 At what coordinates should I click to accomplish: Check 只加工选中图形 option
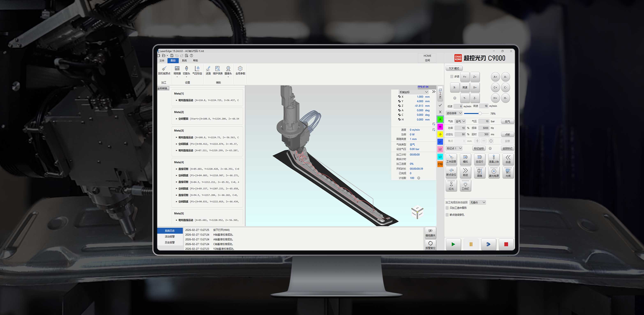tap(447, 208)
